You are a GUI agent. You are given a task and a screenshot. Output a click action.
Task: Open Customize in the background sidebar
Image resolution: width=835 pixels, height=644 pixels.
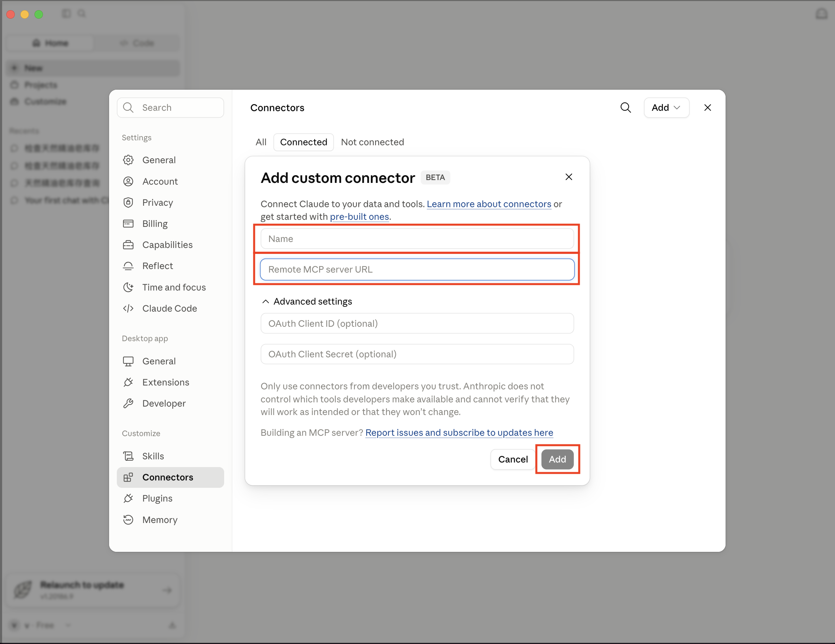tap(93, 101)
